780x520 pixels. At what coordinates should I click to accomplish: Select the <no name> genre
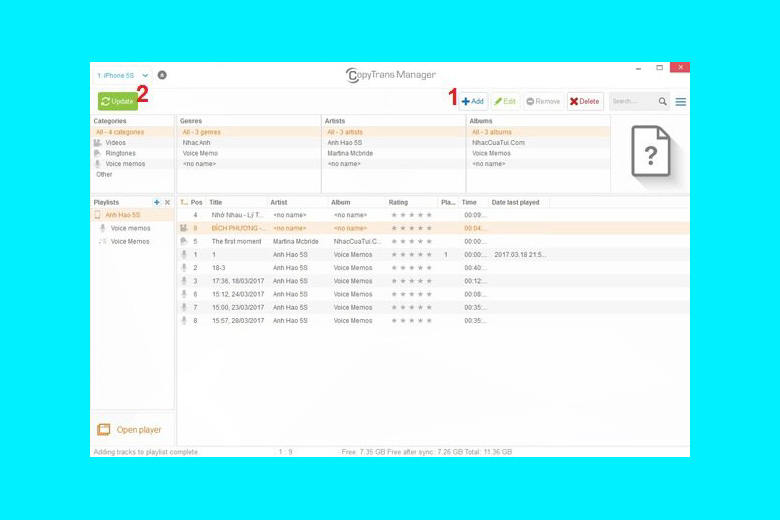pos(249,164)
